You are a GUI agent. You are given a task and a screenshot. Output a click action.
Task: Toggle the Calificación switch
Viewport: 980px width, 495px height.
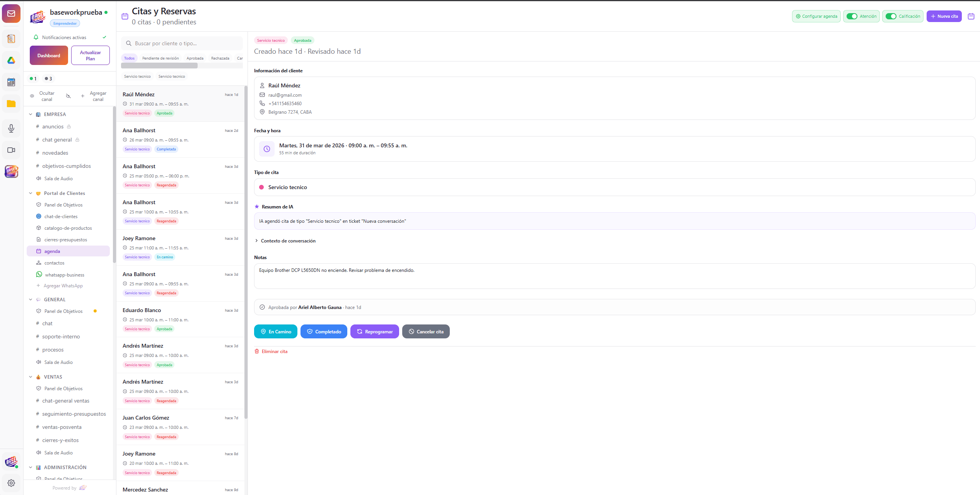coord(891,16)
